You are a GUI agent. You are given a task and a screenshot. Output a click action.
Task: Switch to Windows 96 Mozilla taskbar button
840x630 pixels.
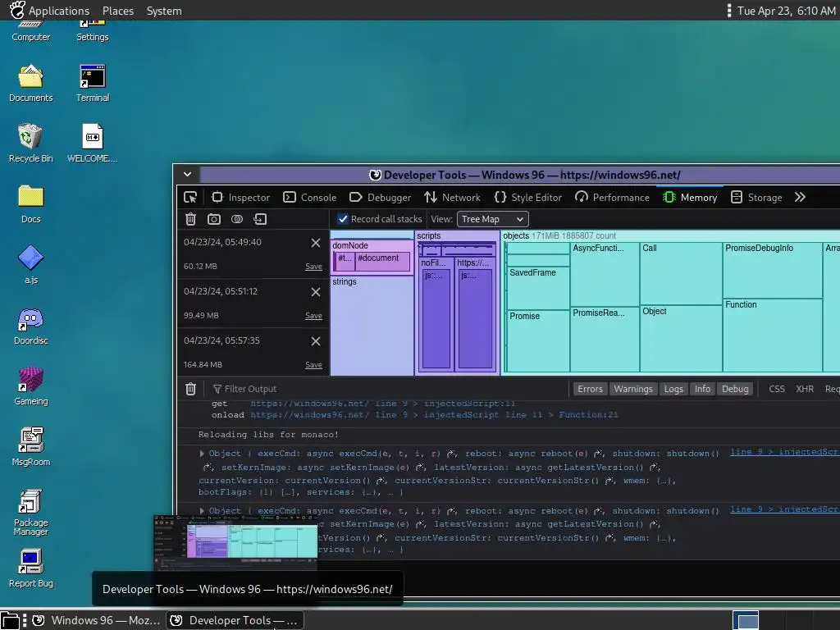[x=97, y=620]
